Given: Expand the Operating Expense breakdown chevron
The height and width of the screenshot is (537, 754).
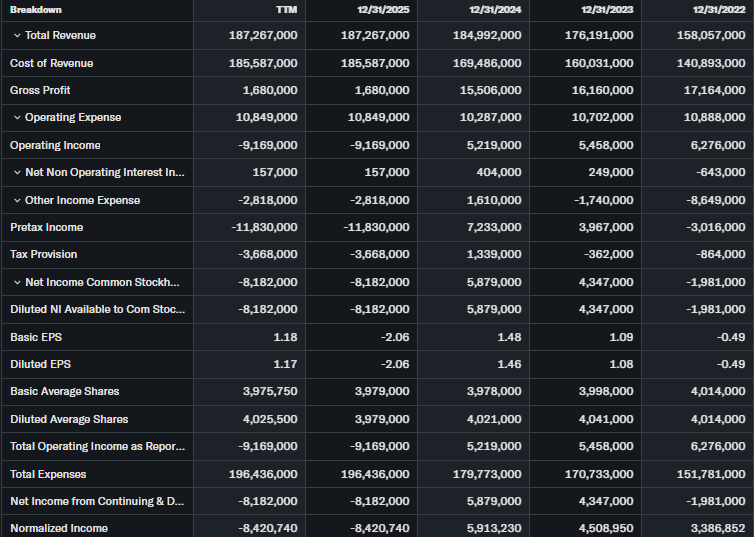Looking at the screenshot, I should 17,118.
